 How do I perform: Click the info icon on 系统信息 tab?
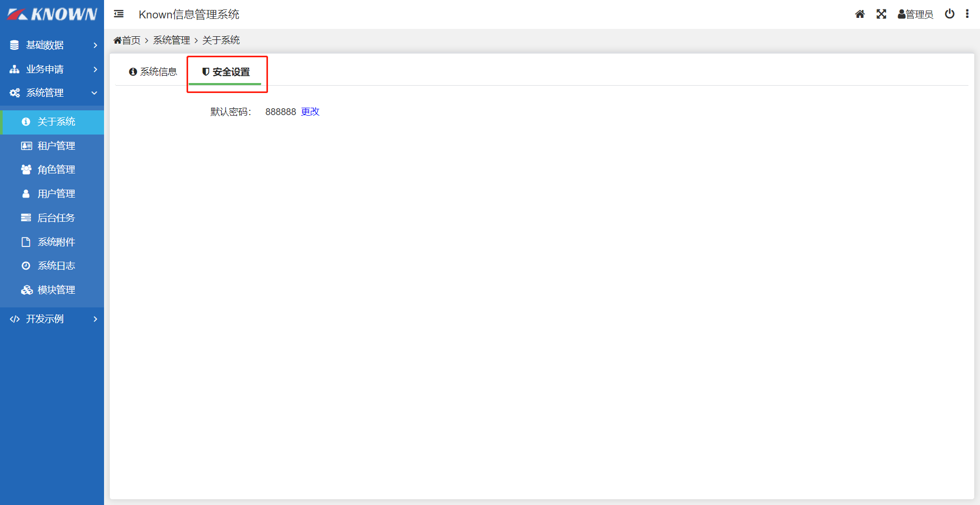133,72
